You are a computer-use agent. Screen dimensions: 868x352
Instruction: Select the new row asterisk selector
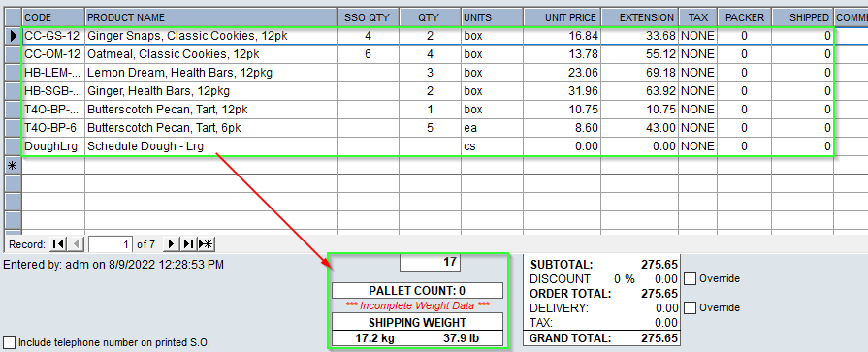(13, 165)
